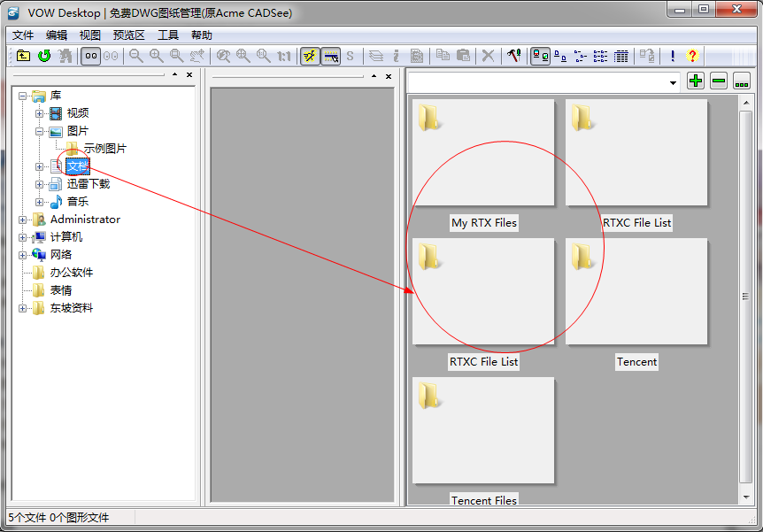Click the thumbnail pane scrollbar down arrow
Viewport: 763px width, 532px height.
(x=746, y=497)
